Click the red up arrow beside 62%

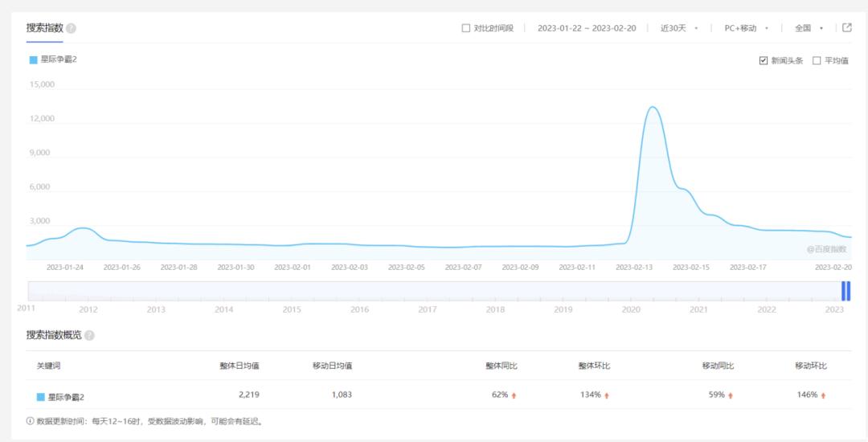click(514, 395)
